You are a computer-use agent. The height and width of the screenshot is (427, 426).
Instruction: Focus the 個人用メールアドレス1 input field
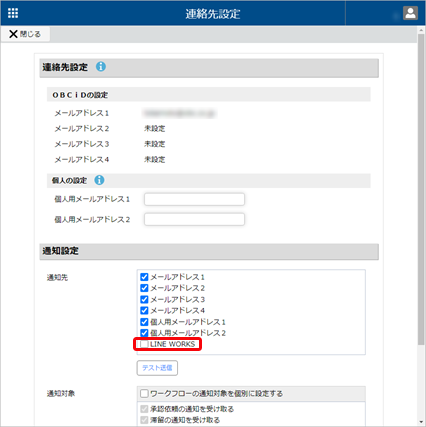(194, 199)
